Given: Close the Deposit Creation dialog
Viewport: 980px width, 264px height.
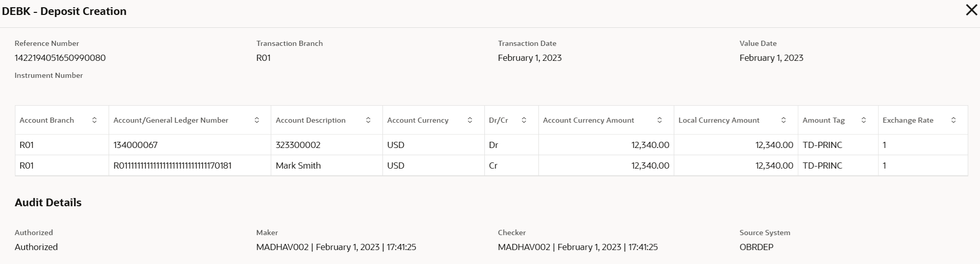Looking at the screenshot, I should 971,10.
